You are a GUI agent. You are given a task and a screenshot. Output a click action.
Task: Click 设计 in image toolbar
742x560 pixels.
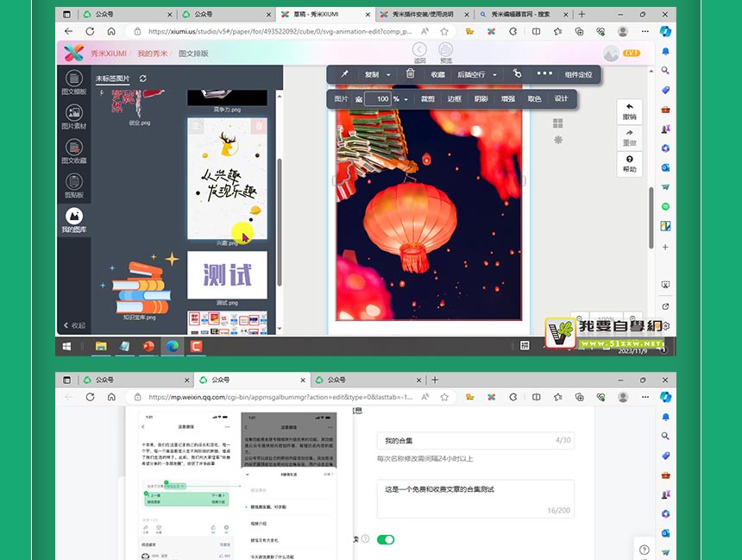(561, 99)
